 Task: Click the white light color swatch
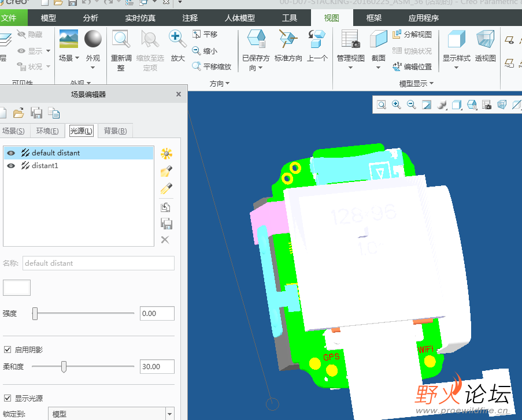coord(17,287)
